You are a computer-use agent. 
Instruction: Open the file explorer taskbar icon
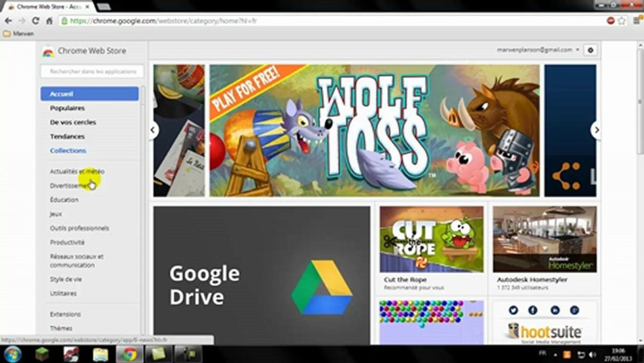pos(100,354)
